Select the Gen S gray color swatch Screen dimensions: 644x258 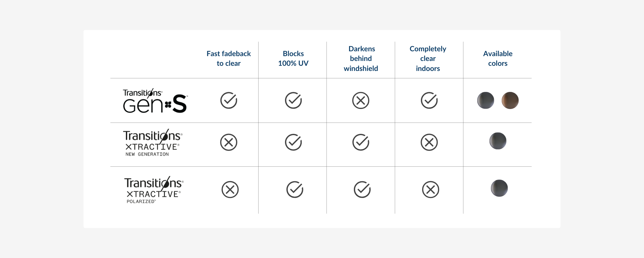click(x=486, y=100)
